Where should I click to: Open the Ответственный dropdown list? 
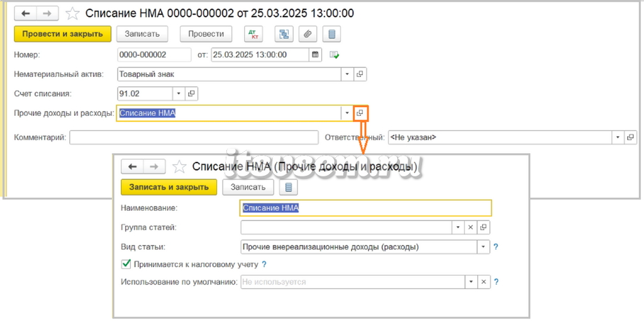point(618,138)
